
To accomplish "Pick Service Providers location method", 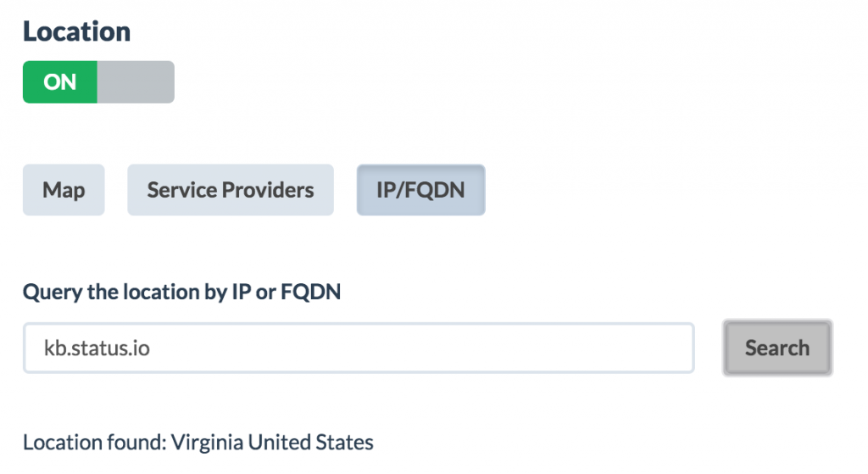I will click(231, 190).
